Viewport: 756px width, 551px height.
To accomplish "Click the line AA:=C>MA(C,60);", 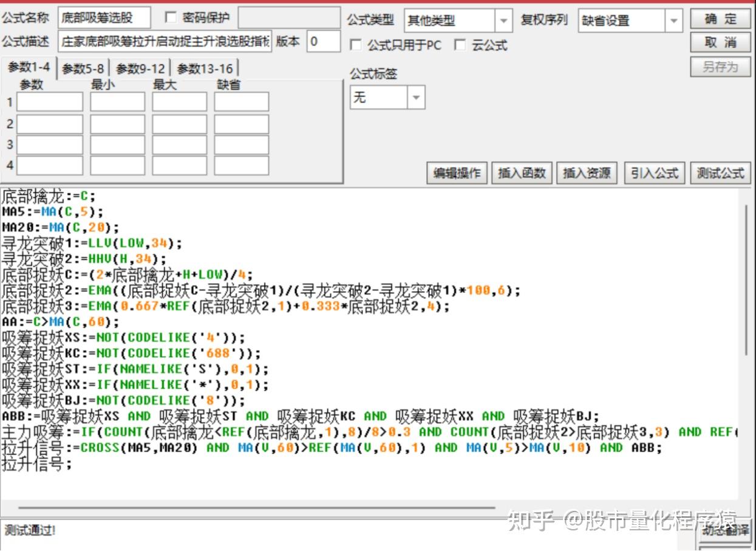I will pyautogui.click(x=61, y=322).
